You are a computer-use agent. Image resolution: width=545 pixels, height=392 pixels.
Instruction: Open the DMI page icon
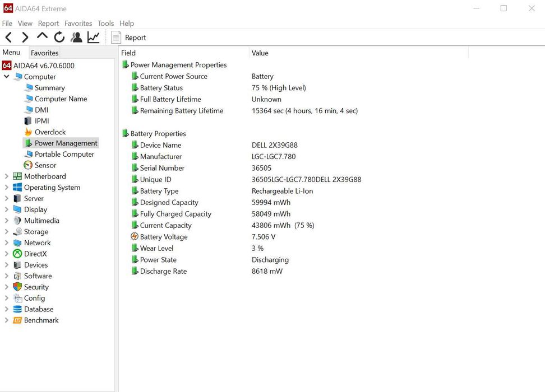tap(29, 110)
